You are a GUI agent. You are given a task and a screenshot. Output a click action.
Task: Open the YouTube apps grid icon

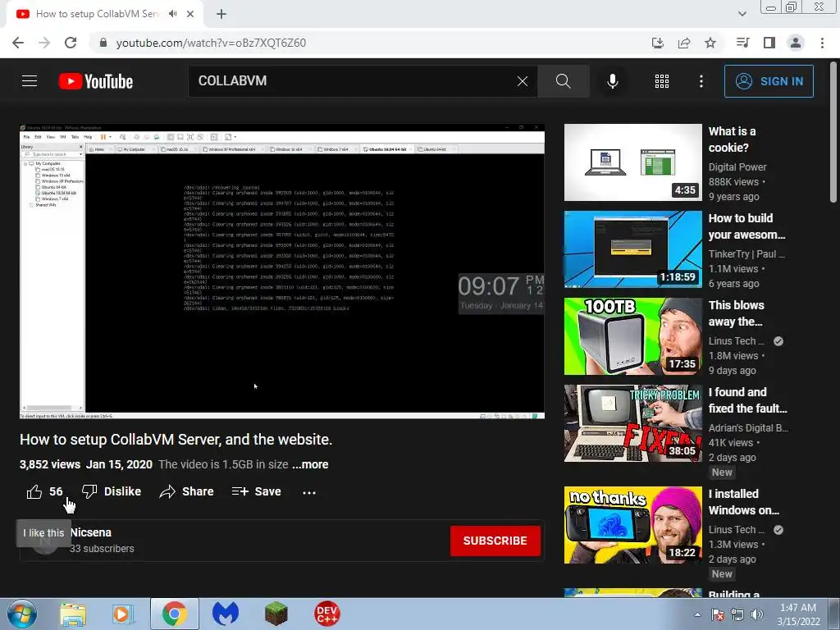[x=662, y=81]
